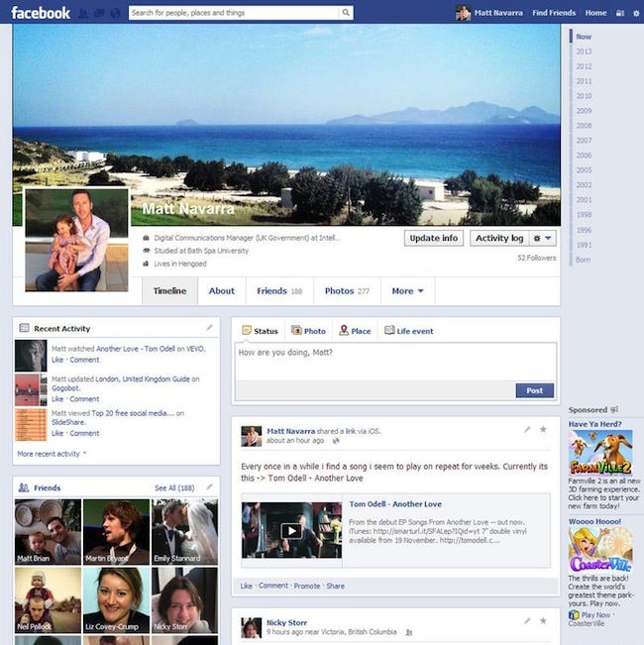Viewport: 644px width, 645px height.
Task: Expand the More profile tab dropdown
Action: tap(407, 291)
